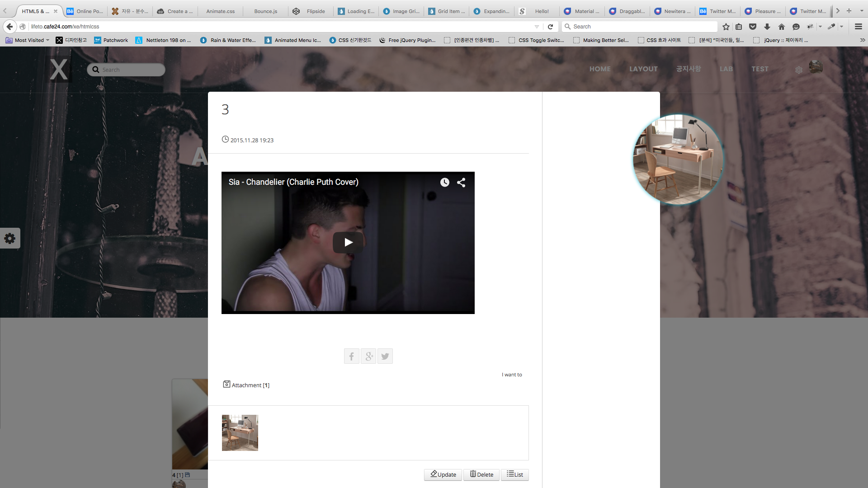Open CSS Toggle Switc... bookmark

coord(537,40)
